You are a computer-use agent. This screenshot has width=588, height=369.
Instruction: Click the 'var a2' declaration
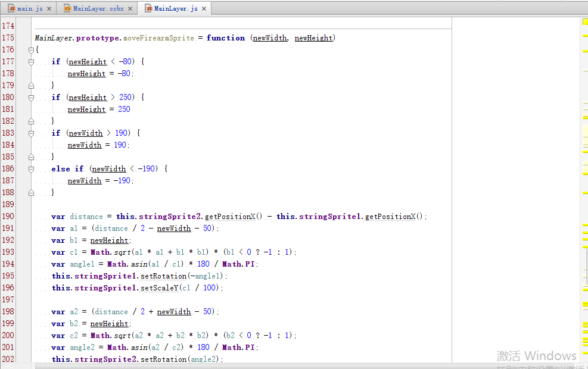point(64,312)
